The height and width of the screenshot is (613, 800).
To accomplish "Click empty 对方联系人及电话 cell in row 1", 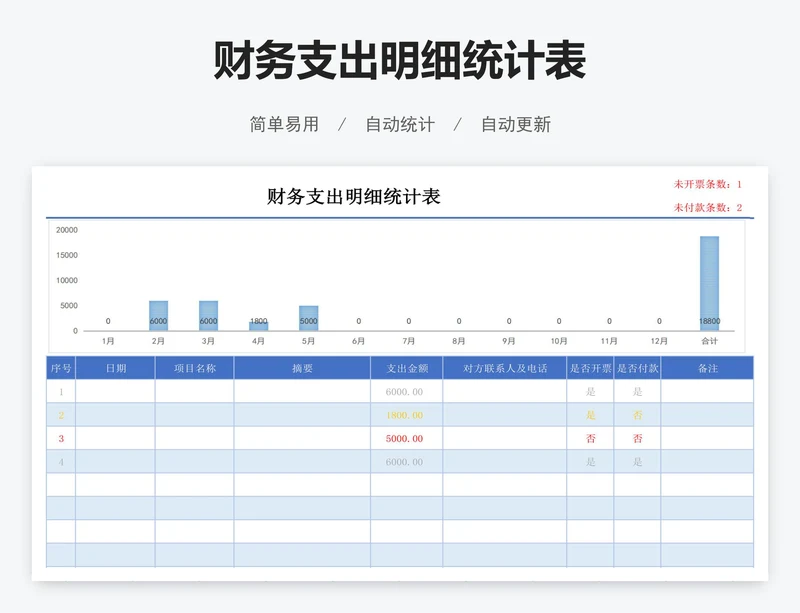I will [x=505, y=391].
